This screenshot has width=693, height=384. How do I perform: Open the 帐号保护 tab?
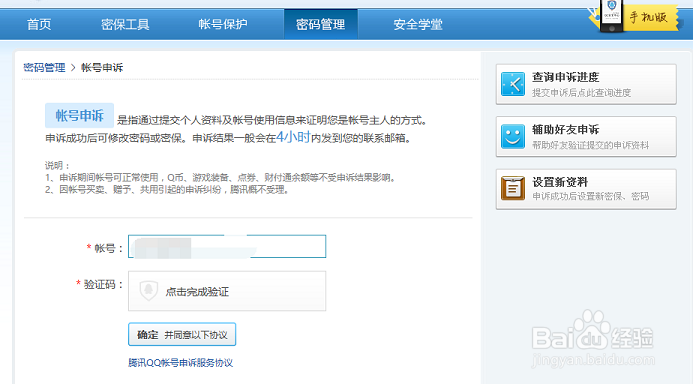pos(223,24)
